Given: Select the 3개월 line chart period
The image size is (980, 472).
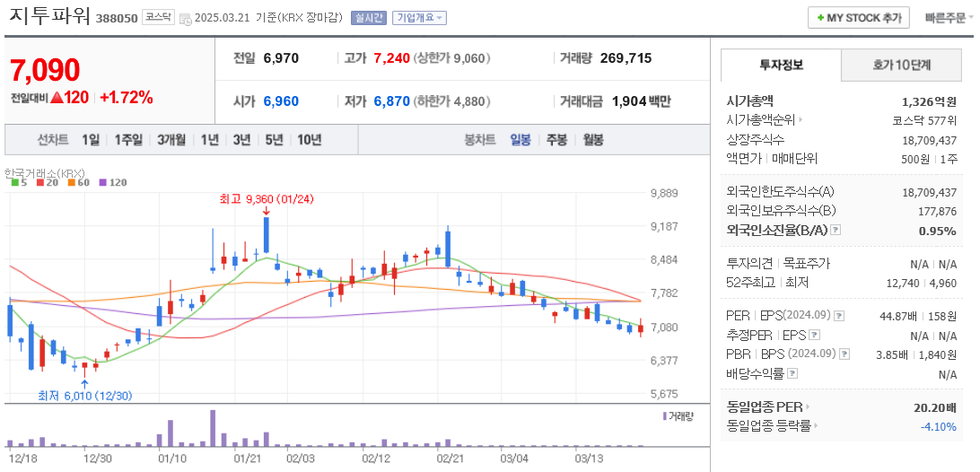Looking at the screenshot, I should point(171,140).
